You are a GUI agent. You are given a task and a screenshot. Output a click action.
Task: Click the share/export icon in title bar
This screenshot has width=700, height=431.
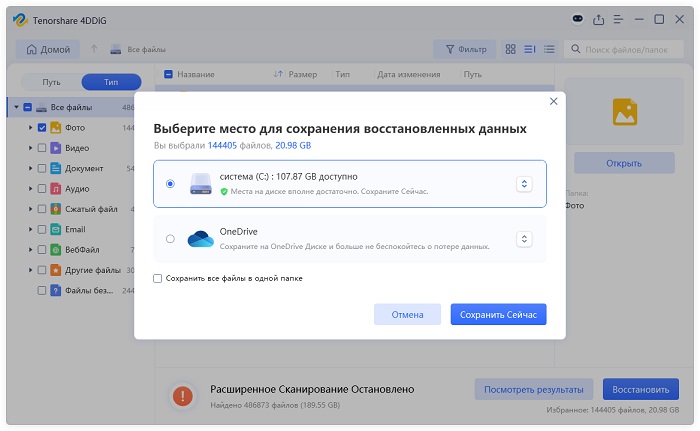598,20
